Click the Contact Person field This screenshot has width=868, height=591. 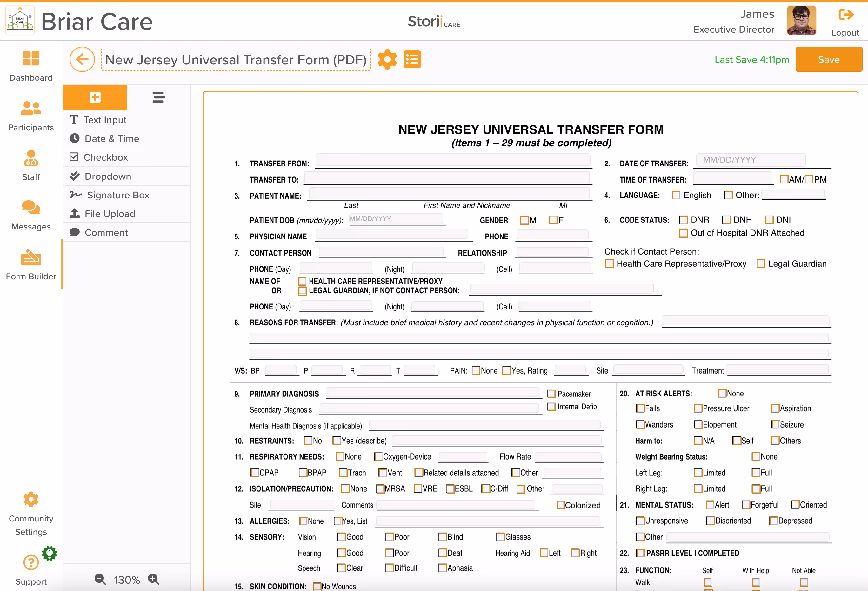pyautogui.click(x=381, y=252)
